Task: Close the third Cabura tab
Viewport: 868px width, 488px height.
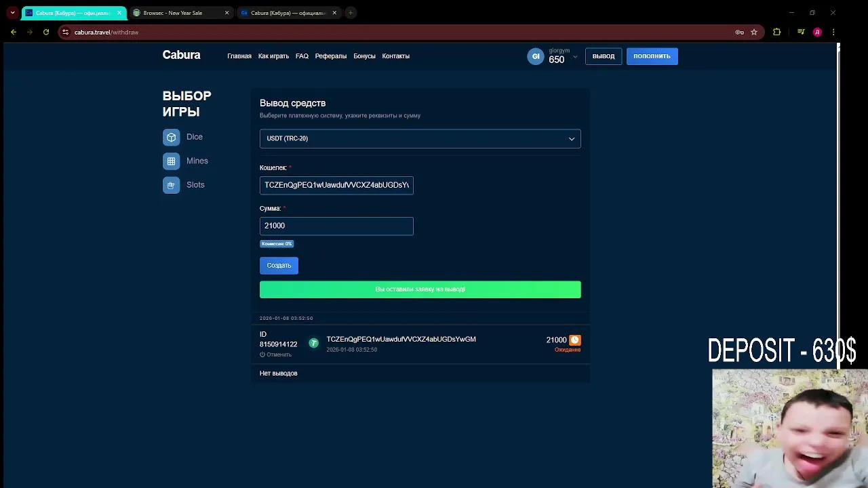Action: point(334,13)
